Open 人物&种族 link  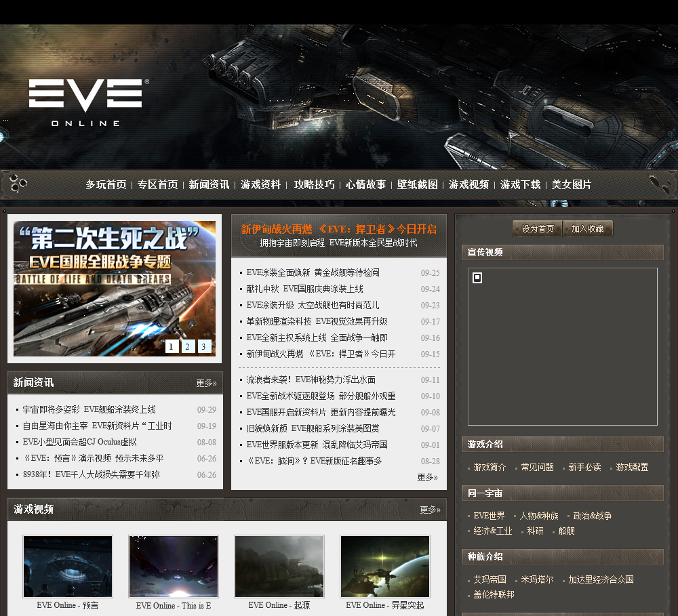[x=539, y=516]
